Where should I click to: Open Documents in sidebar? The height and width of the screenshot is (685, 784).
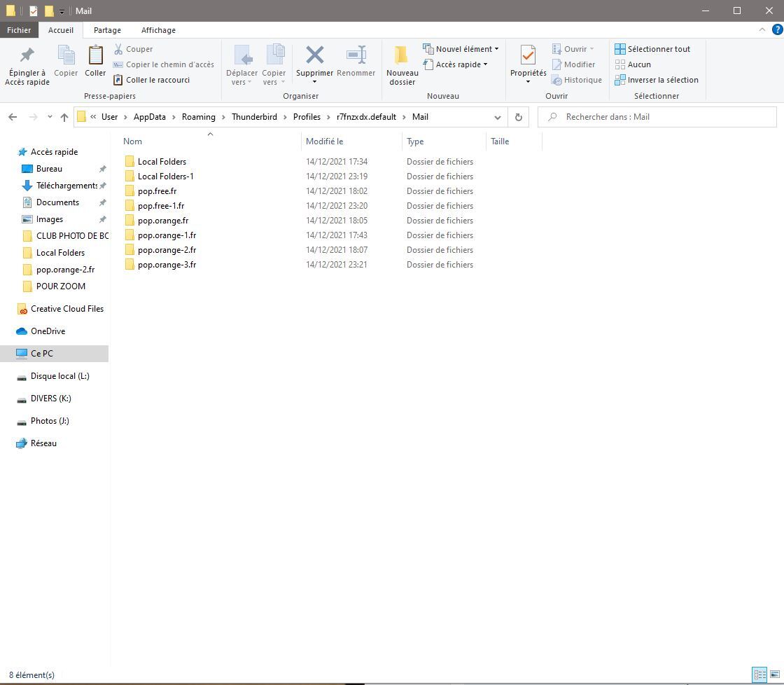tap(57, 202)
